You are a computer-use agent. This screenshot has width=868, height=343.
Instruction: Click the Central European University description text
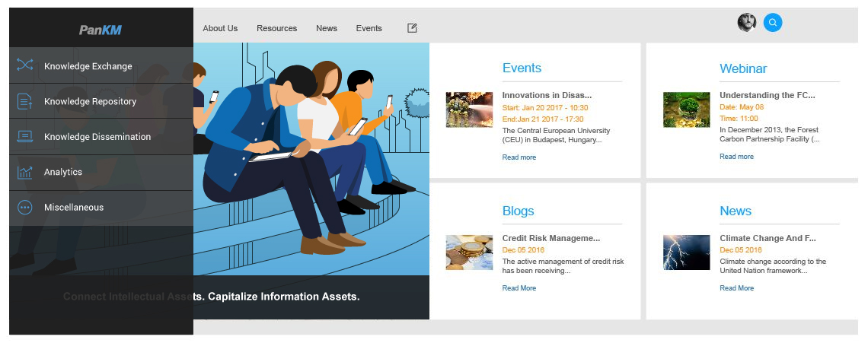tap(556, 135)
